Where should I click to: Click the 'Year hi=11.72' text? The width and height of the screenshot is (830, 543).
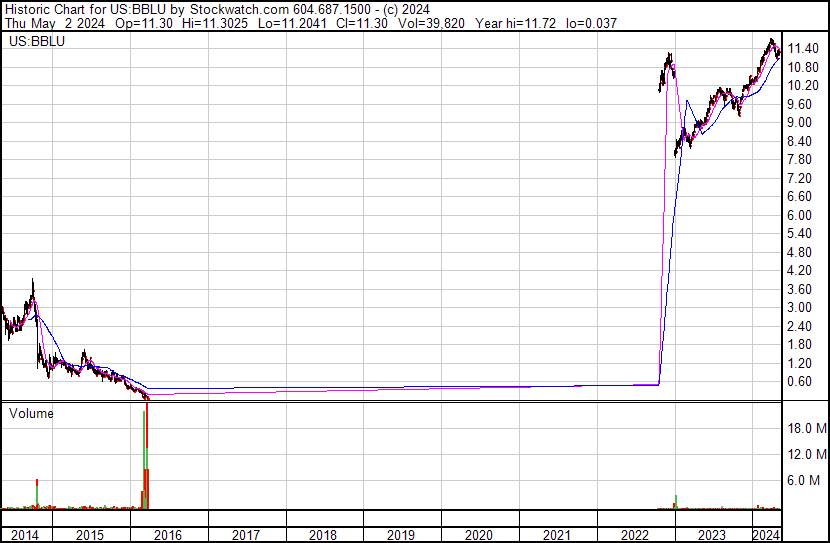pos(515,23)
